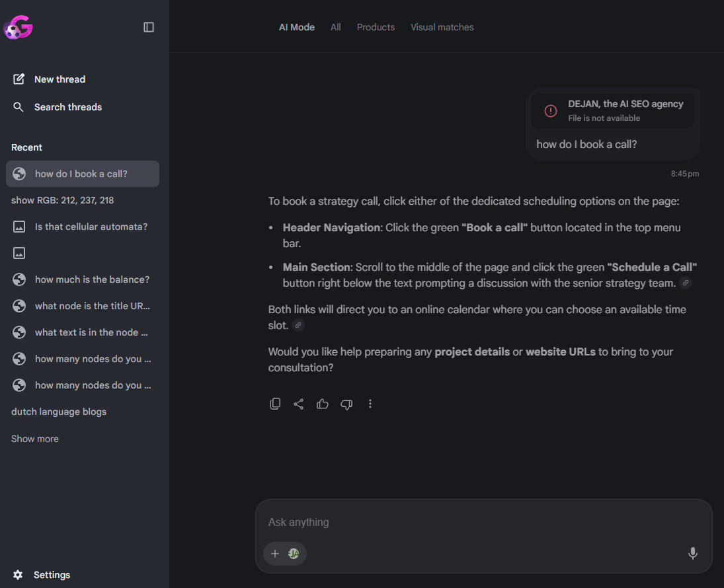Expand Show more recent threads
The width and height of the screenshot is (724, 588).
click(35, 439)
